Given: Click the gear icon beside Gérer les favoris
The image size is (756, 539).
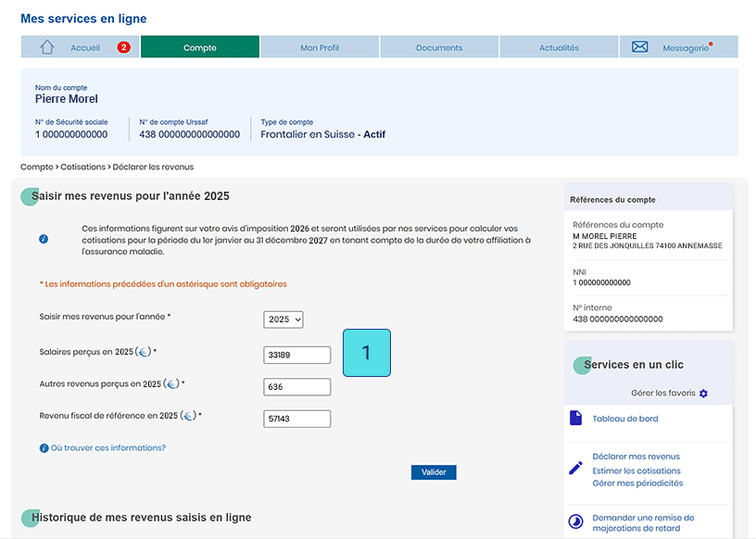Looking at the screenshot, I should (x=703, y=394).
